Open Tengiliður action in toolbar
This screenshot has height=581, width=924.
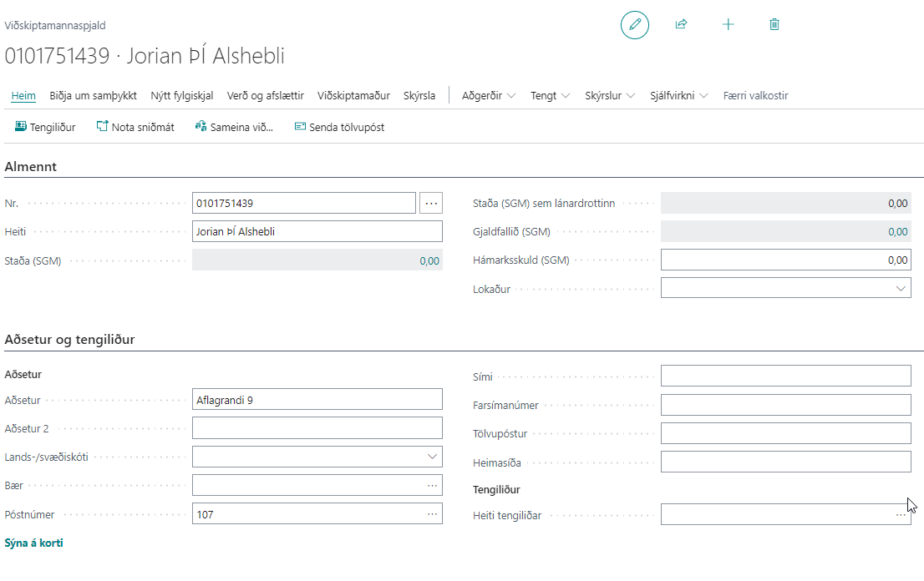click(45, 127)
